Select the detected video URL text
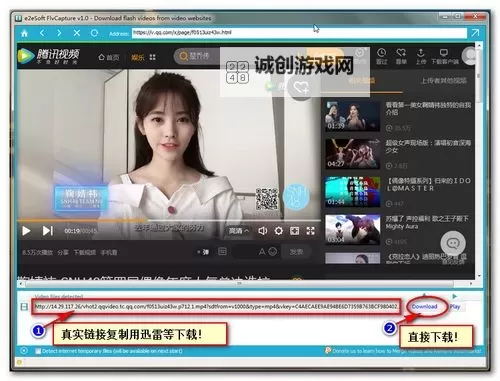Viewport: 500px width, 381px height. coord(216,306)
